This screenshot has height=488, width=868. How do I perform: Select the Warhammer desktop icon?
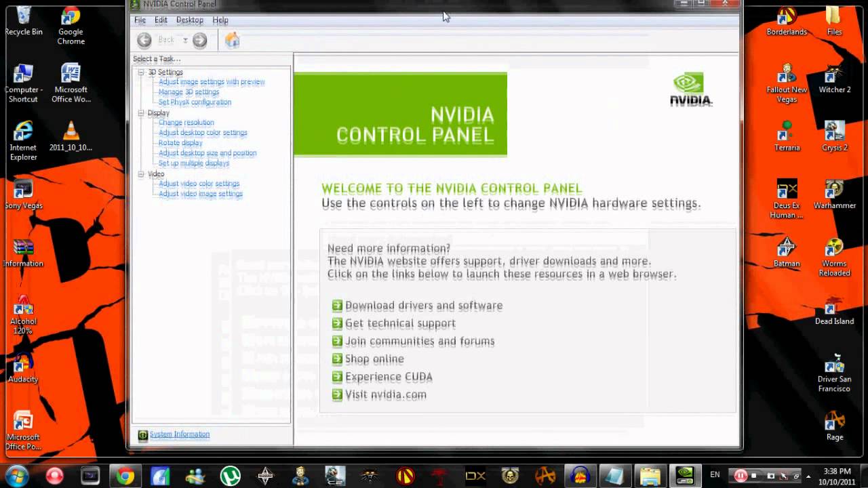[834, 195]
